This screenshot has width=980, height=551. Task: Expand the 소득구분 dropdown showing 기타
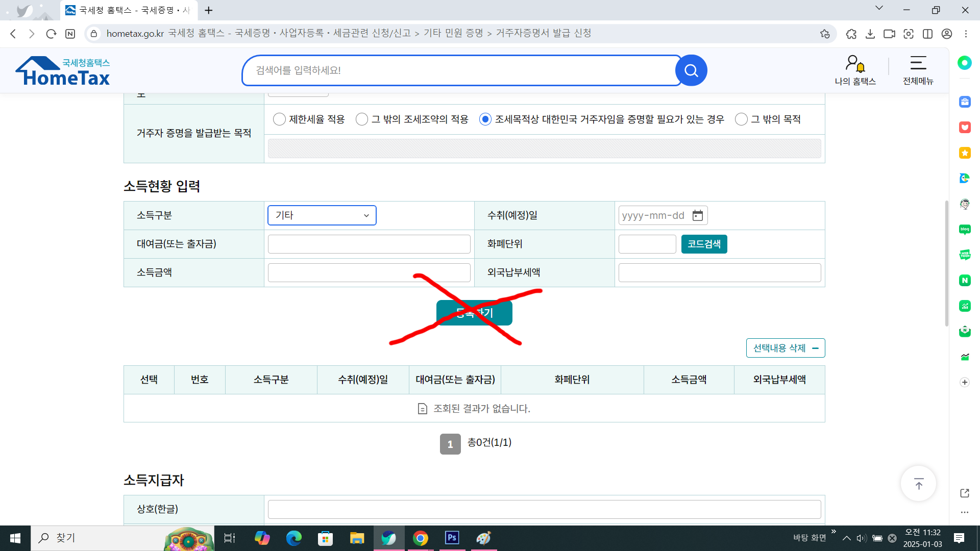pos(322,215)
